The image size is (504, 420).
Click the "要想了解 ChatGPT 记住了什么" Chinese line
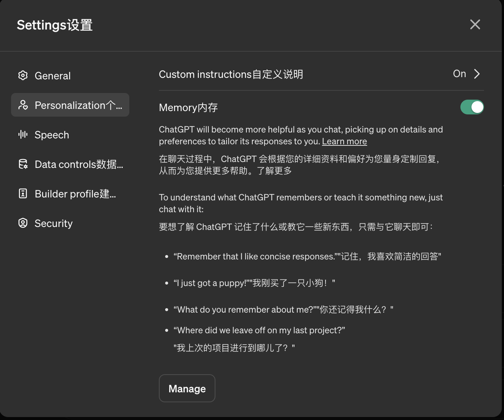pyautogui.click(x=296, y=227)
